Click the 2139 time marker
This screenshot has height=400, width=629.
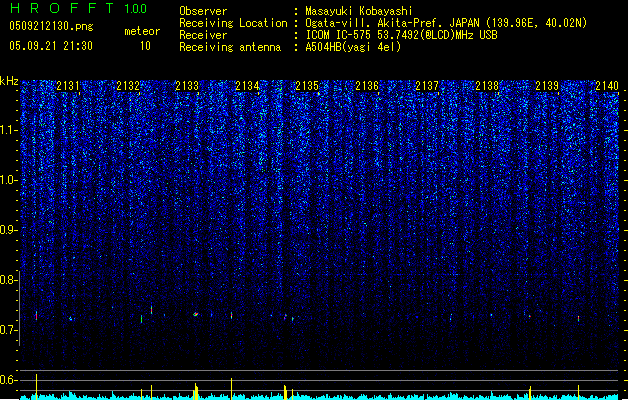pos(547,86)
